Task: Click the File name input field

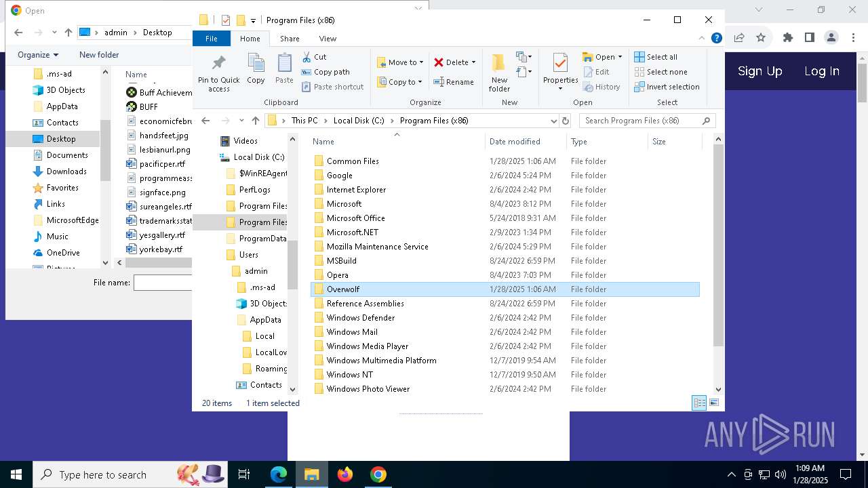Action: coord(163,283)
